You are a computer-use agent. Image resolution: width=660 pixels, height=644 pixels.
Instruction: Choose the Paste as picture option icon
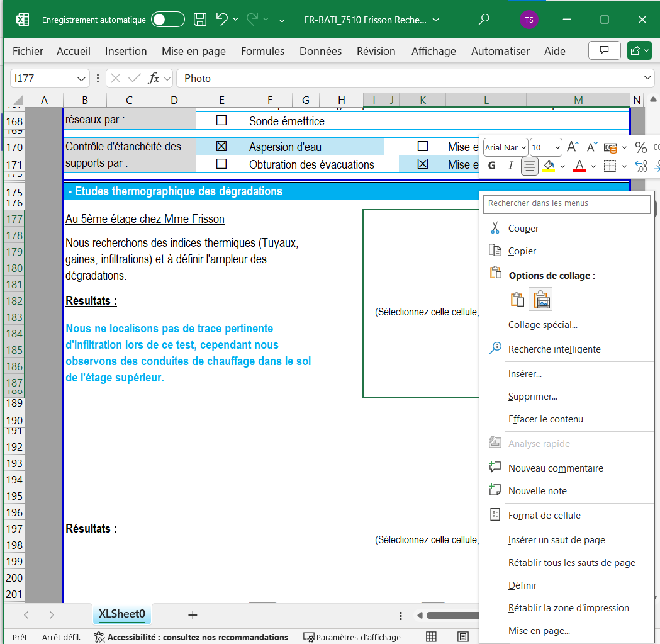click(x=541, y=300)
